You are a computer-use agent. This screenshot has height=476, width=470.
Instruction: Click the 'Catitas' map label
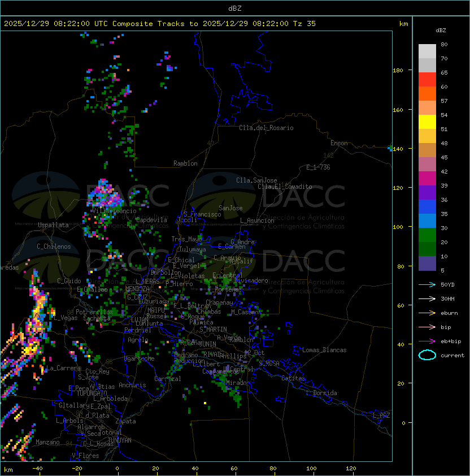(293, 378)
